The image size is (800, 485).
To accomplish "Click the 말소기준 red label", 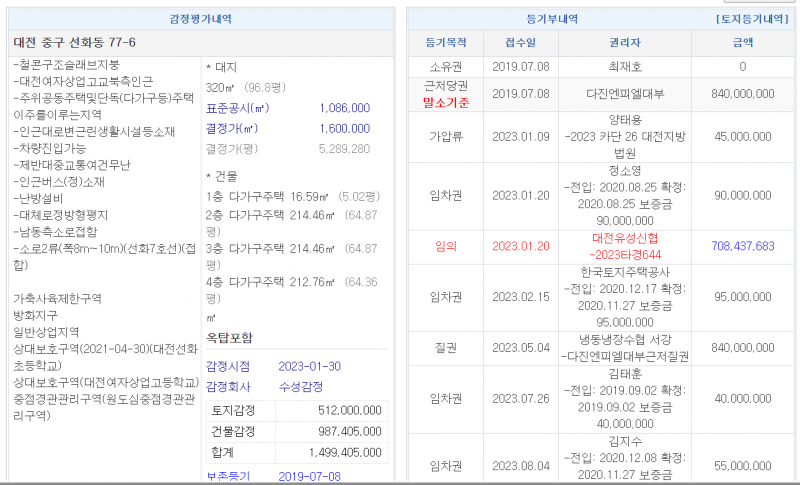I will [446, 101].
